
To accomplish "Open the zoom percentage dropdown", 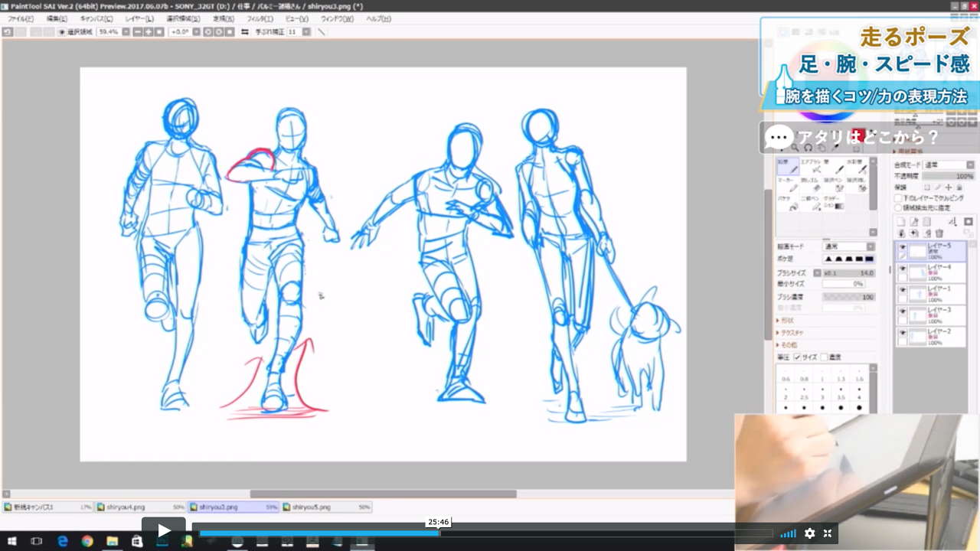I will pyautogui.click(x=124, y=32).
